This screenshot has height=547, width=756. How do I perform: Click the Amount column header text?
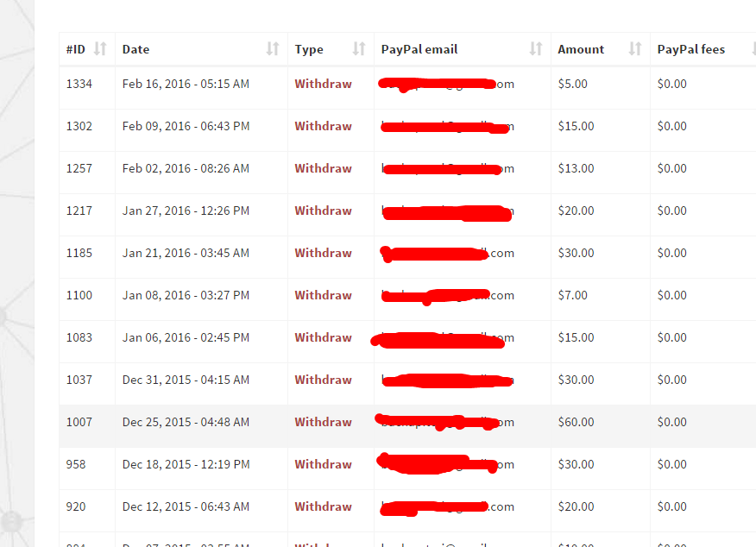tap(581, 49)
